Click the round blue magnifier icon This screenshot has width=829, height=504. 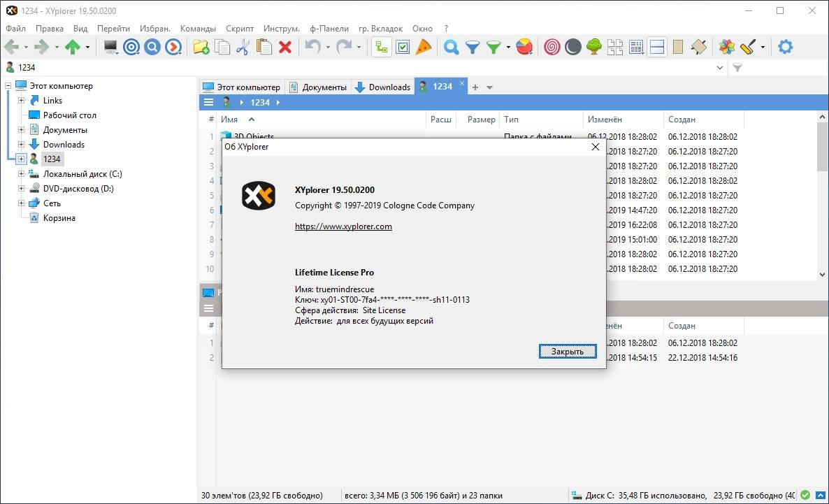pos(152,47)
